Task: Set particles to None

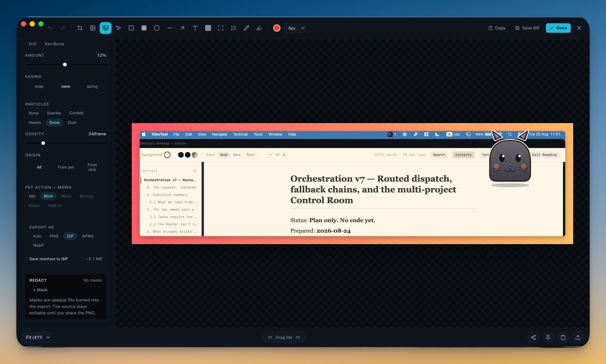Action: (34, 113)
